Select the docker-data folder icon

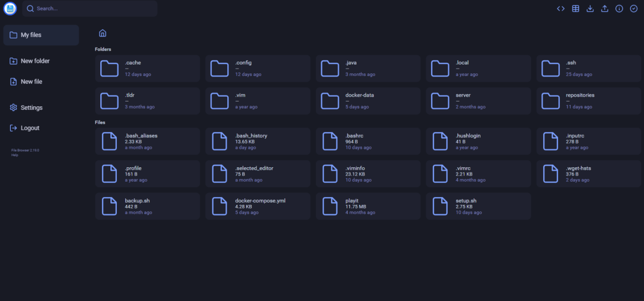pos(330,101)
